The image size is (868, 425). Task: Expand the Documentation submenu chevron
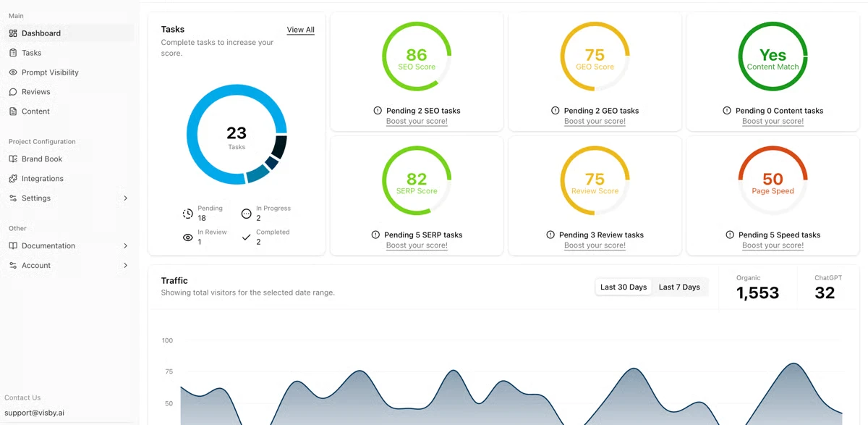[125, 246]
